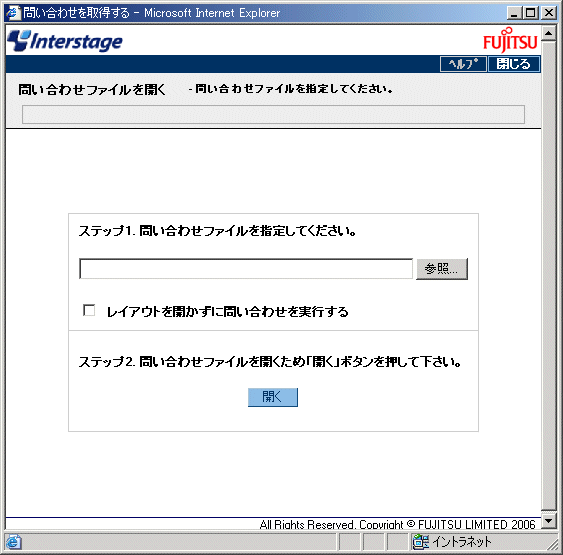Click the scrollbar down arrow
The width and height of the screenshot is (563, 555).
(x=549, y=521)
